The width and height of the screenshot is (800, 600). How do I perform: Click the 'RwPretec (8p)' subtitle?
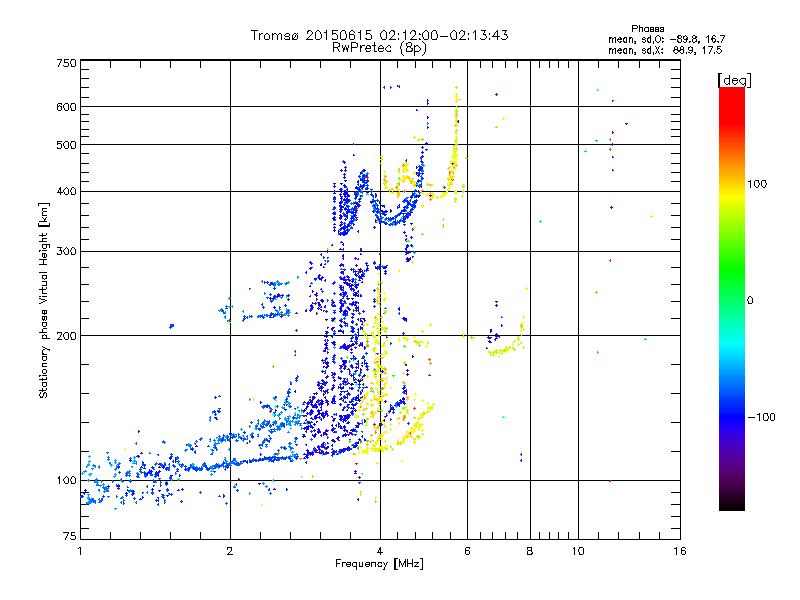point(379,48)
